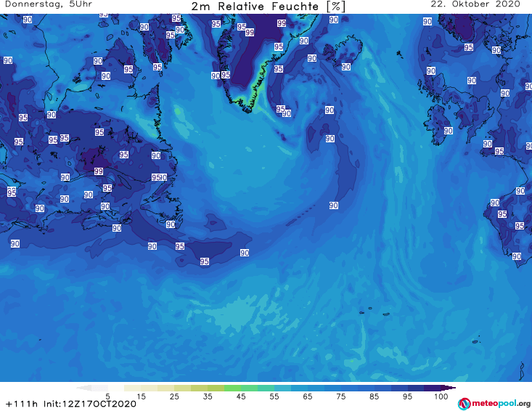This screenshot has width=532, height=411.
Task: Click the '55' value on the color scale
Action: pos(274,396)
